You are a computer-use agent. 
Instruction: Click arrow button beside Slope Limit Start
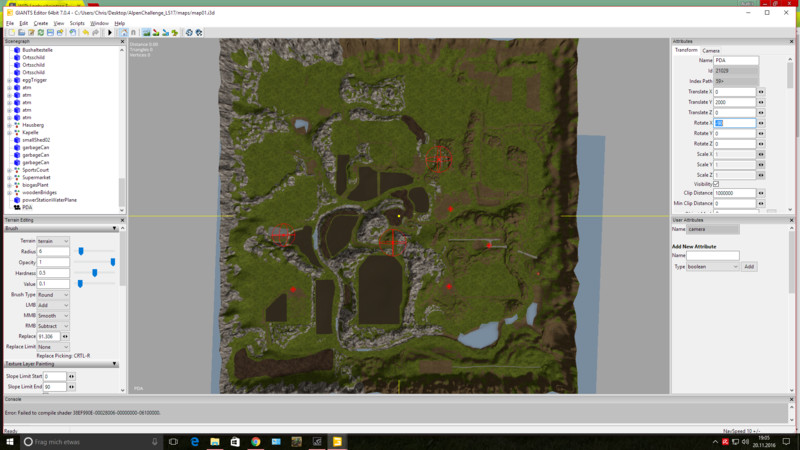pos(71,377)
